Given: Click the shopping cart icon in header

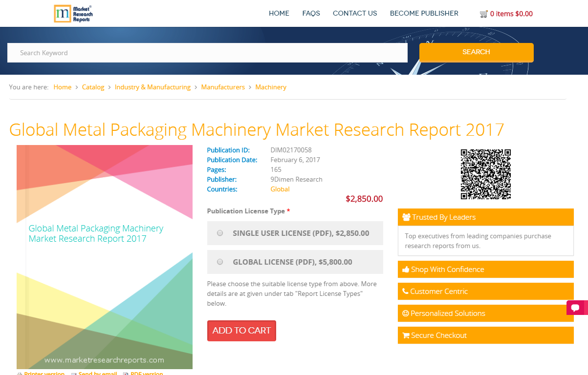Looking at the screenshot, I should pyautogui.click(x=483, y=14).
